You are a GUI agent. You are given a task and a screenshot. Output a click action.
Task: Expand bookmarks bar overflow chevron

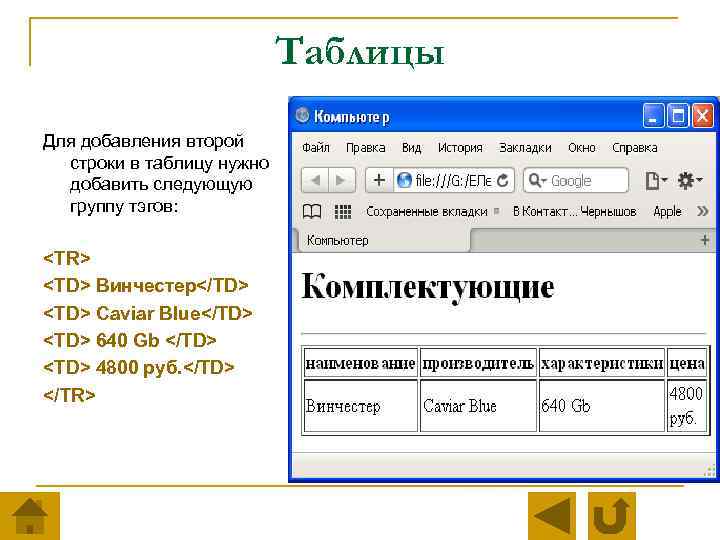[x=703, y=211]
